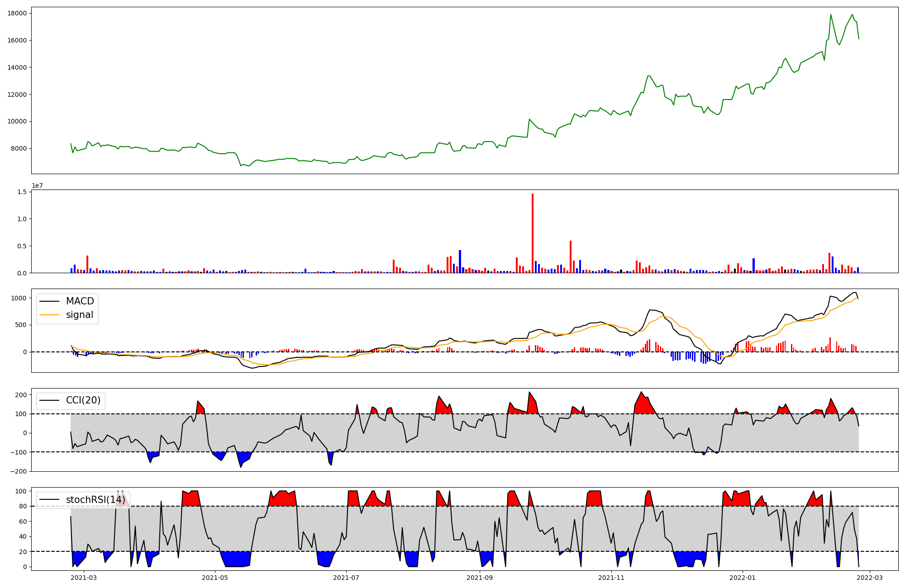Click the 2021-07 x-axis date label
The image size is (905, 588).
pyautogui.click(x=346, y=578)
